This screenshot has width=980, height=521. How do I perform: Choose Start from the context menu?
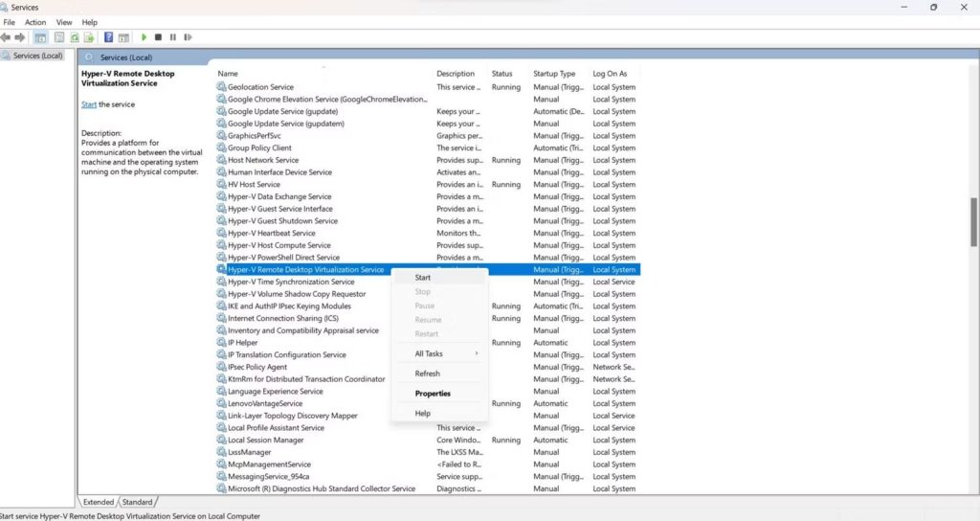pos(423,278)
